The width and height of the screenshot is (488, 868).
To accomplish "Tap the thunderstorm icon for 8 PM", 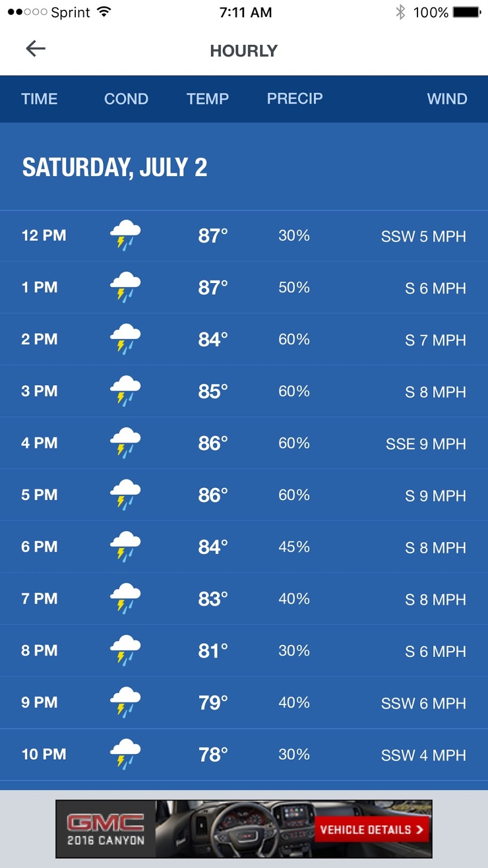I will pos(125,650).
